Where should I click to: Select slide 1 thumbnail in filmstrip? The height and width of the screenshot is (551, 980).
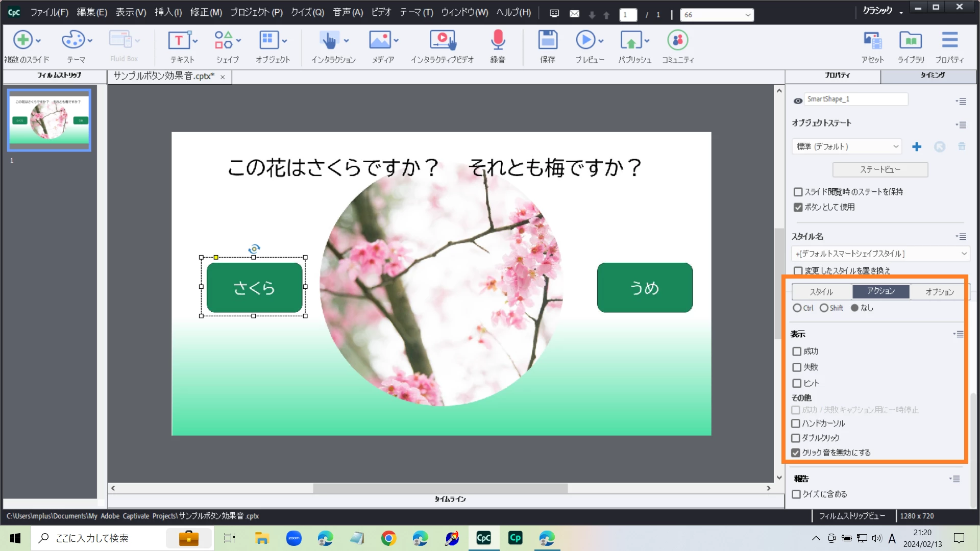pyautogui.click(x=49, y=120)
